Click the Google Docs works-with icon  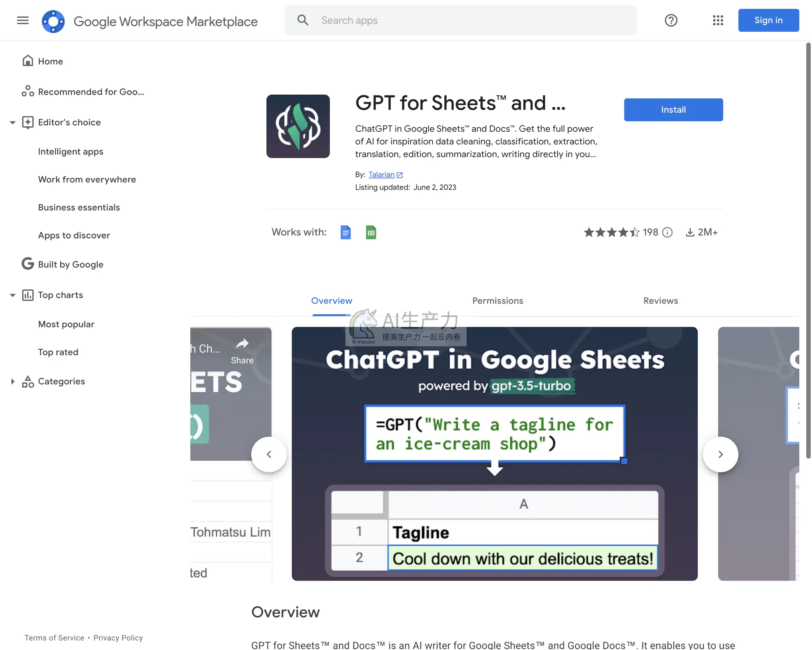(345, 232)
